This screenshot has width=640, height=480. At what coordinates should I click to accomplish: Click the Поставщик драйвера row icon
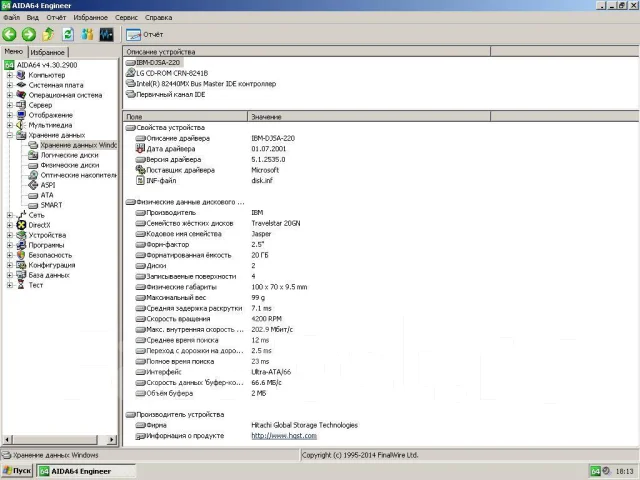140,170
